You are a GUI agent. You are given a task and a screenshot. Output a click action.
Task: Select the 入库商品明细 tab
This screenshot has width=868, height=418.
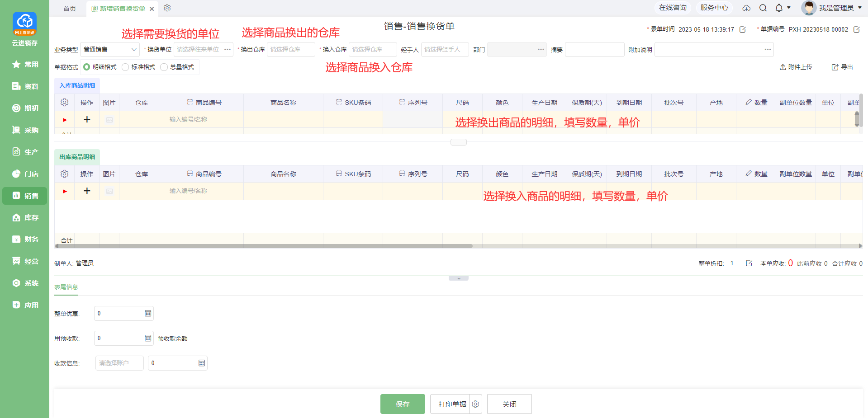point(77,85)
